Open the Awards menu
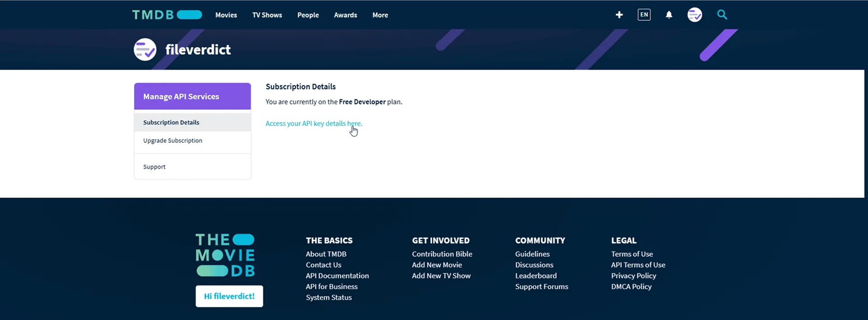The height and width of the screenshot is (320, 868). [345, 15]
